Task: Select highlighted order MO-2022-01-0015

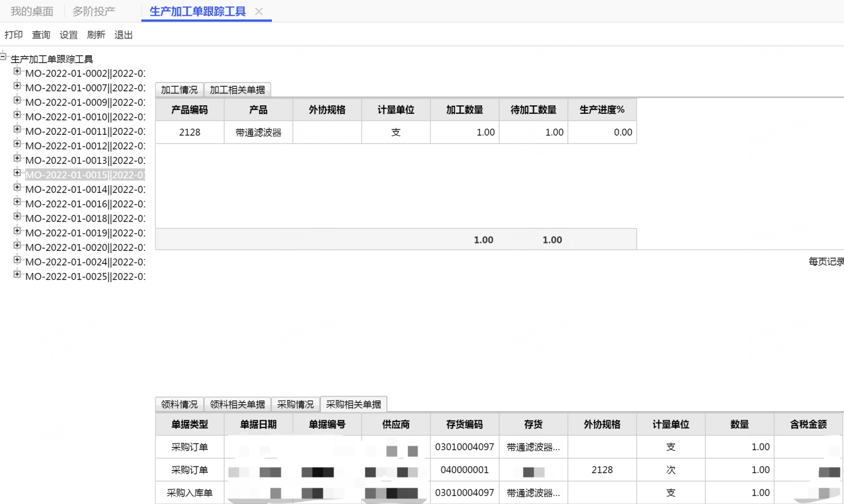Action: (85, 175)
